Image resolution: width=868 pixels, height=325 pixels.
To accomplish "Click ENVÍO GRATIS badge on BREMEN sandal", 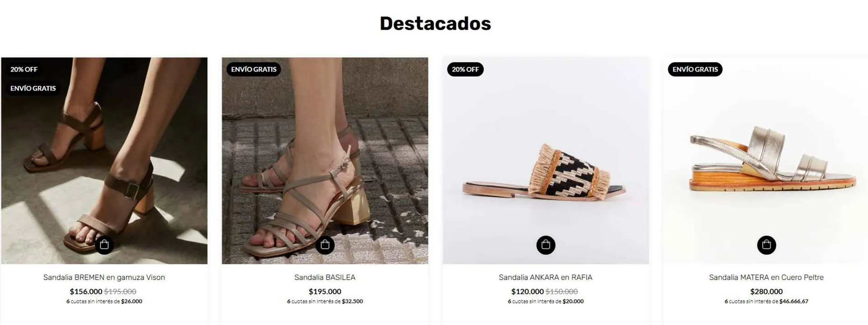I will point(33,88).
